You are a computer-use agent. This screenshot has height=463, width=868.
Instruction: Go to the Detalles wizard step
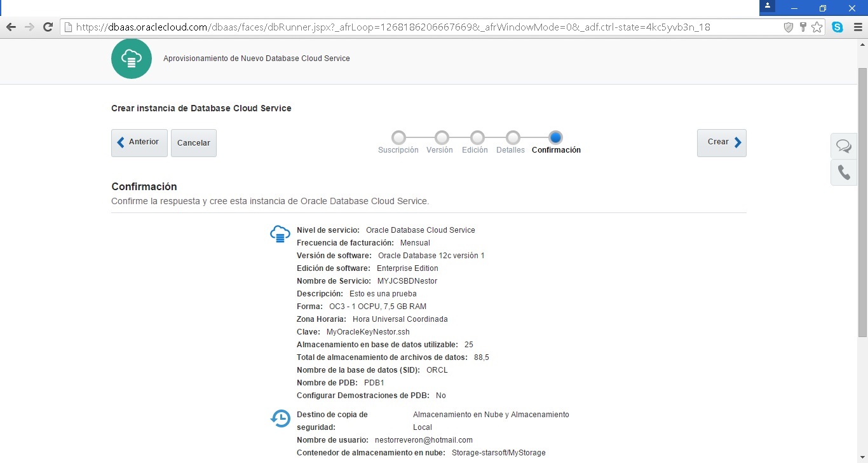tap(513, 138)
